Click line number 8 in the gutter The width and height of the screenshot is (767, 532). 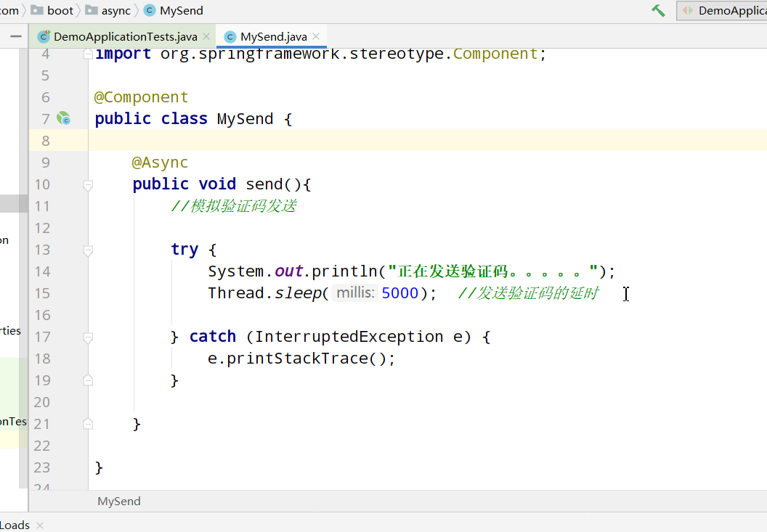pyautogui.click(x=46, y=141)
